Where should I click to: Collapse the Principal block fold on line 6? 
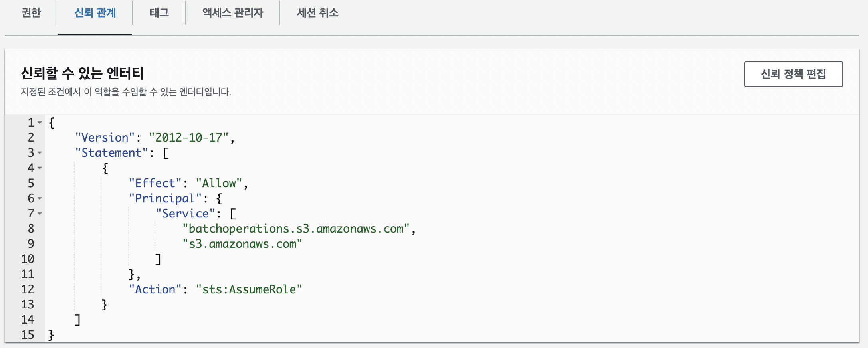click(x=40, y=198)
